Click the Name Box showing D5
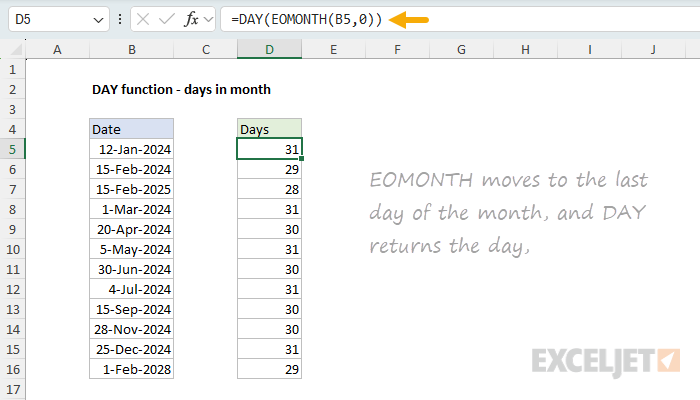The height and width of the screenshot is (400, 700). point(58,19)
